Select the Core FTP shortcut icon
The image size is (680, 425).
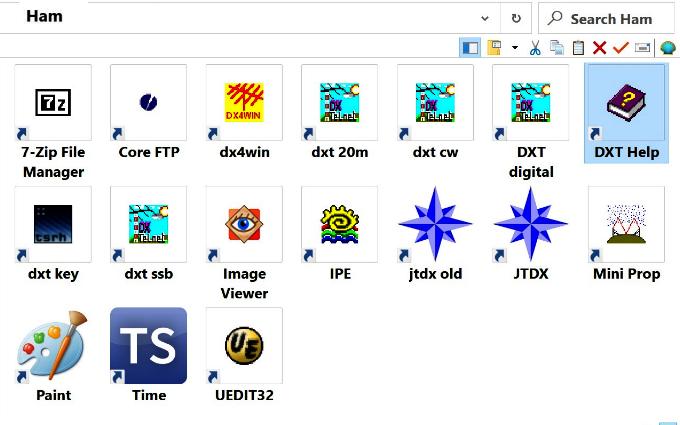pyautogui.click(x=148, y=102)
